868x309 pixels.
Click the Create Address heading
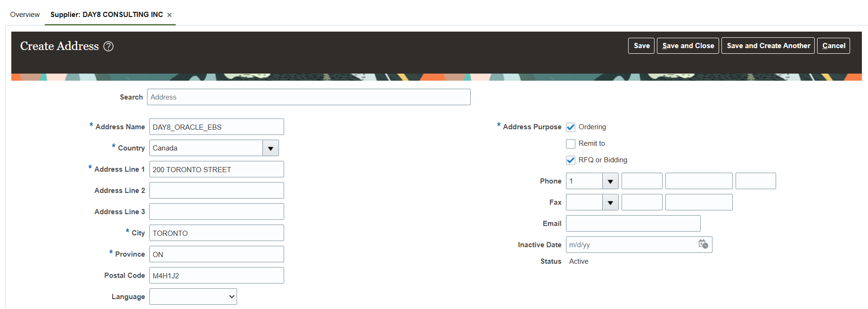click(x=59, y=46)
